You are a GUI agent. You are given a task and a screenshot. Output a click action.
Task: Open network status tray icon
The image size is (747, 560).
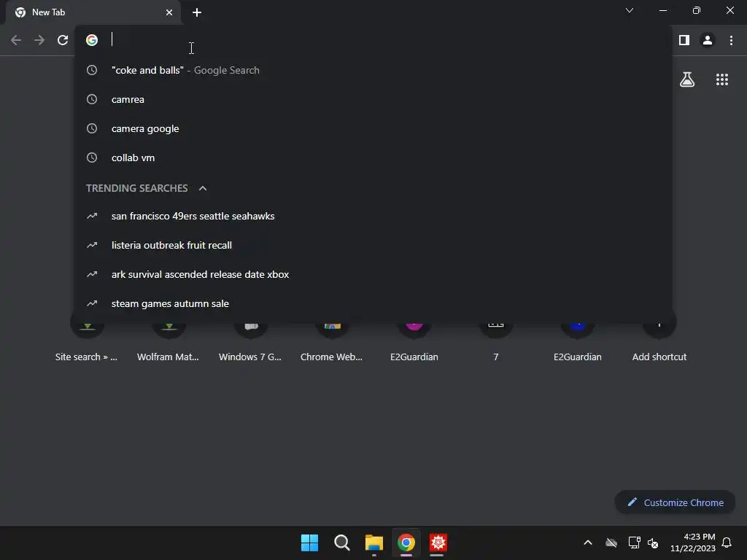[634, 542]
